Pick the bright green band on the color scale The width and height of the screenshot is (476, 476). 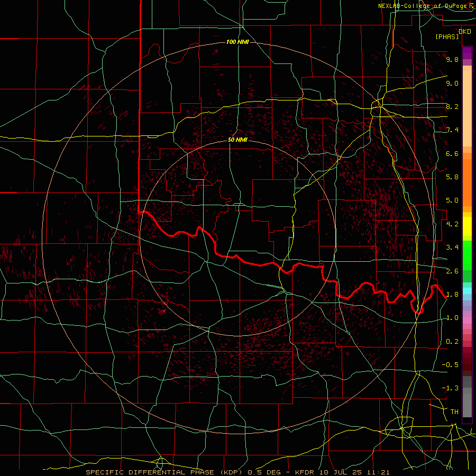tap(467, 255)
